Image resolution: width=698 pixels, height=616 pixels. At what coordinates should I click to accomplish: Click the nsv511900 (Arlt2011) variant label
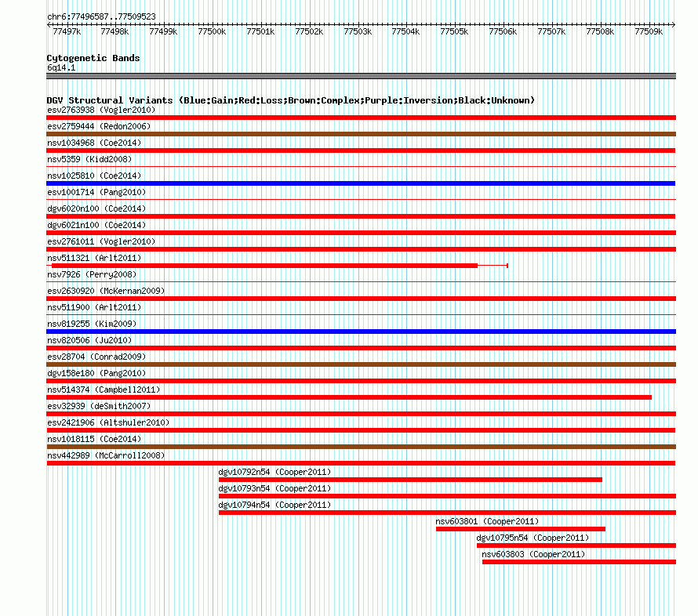(x=94, y=307)
